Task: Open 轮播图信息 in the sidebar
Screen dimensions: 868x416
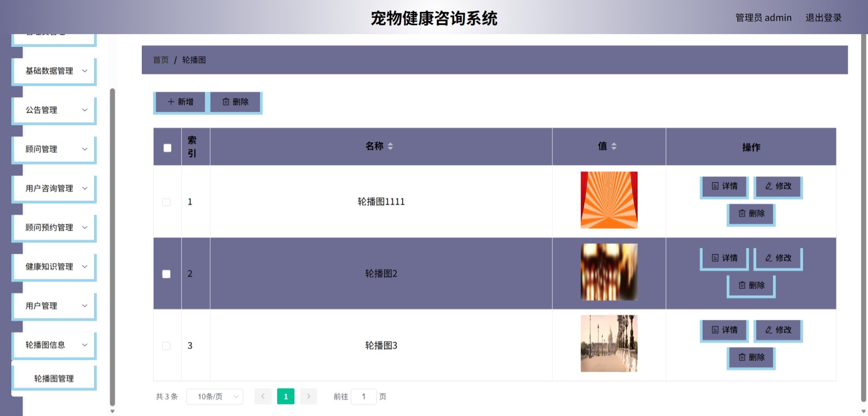Action: pos(54,345)
